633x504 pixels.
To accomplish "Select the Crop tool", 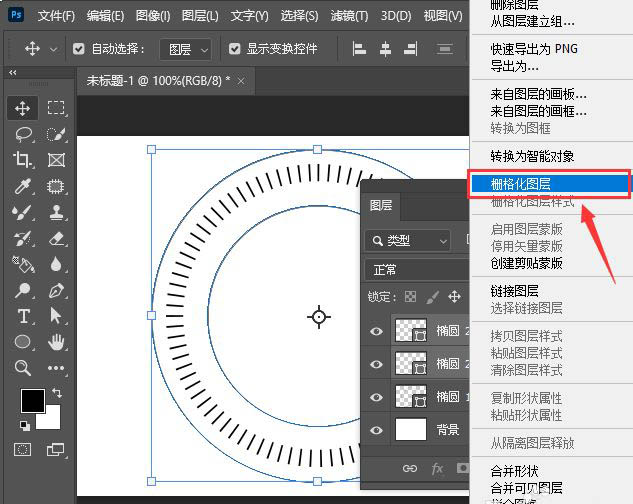I will click(x=23, y=160).
